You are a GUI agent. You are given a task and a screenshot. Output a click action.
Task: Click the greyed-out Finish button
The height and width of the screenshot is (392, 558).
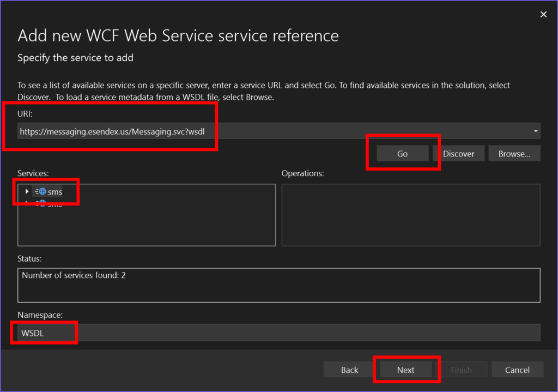(x=461, y=370)
